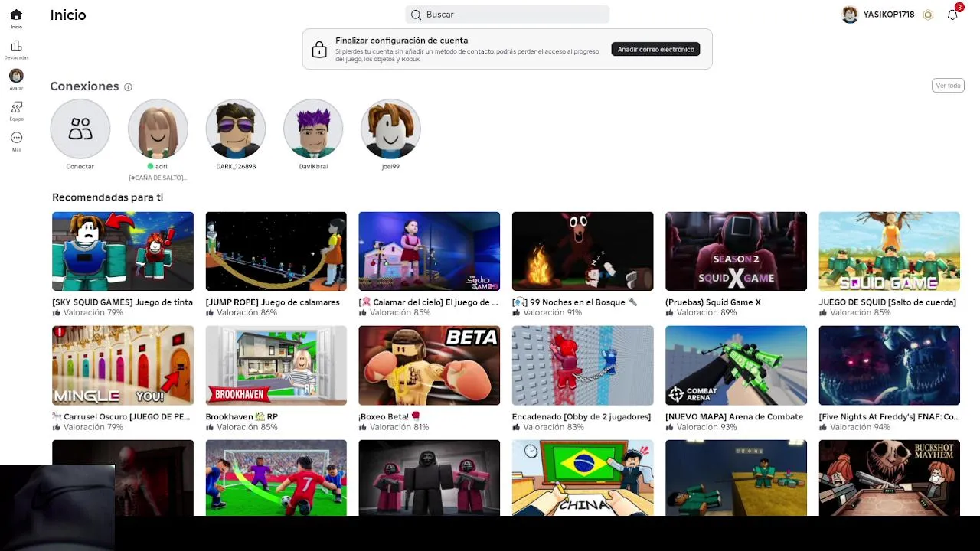Open the notifications bell icon
This screenshot has height=551, width=980.
pyautogui.click(x=952, y=15)
